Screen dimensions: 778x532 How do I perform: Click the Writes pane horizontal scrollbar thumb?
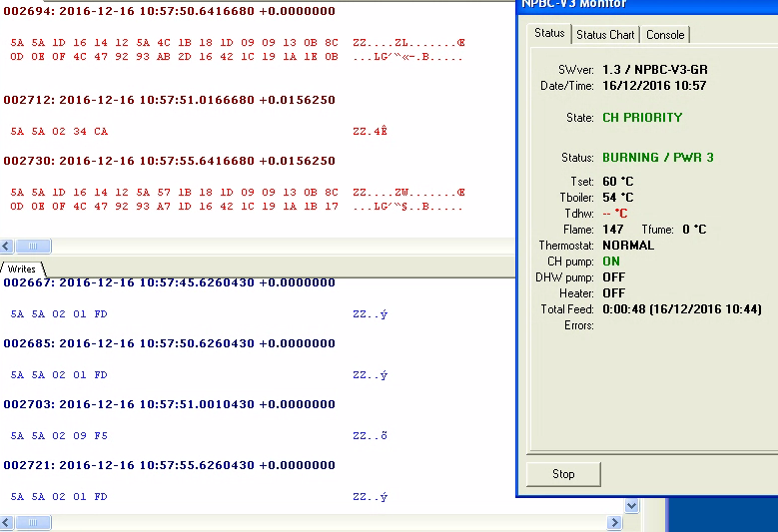[x=33, y=523]
